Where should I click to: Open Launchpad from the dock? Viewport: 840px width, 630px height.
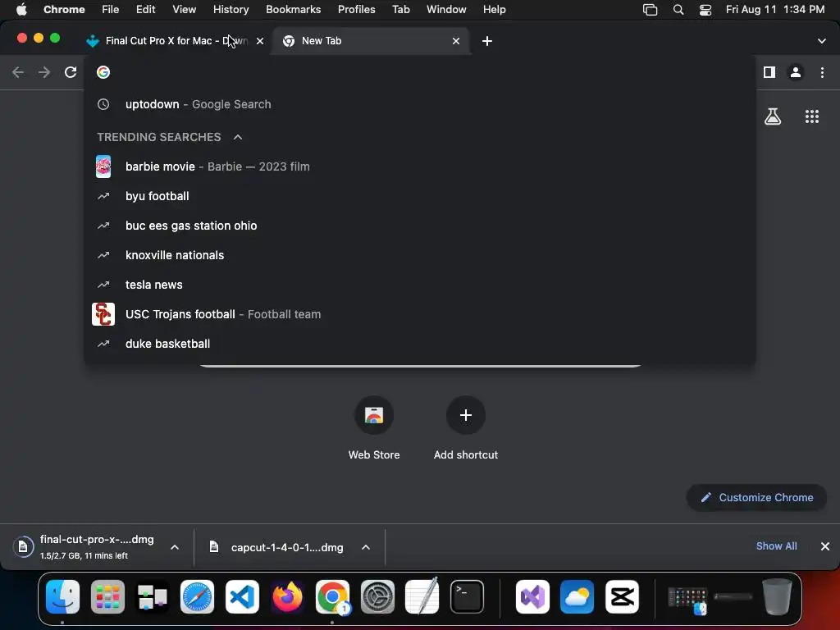click(x=107, y=597)
